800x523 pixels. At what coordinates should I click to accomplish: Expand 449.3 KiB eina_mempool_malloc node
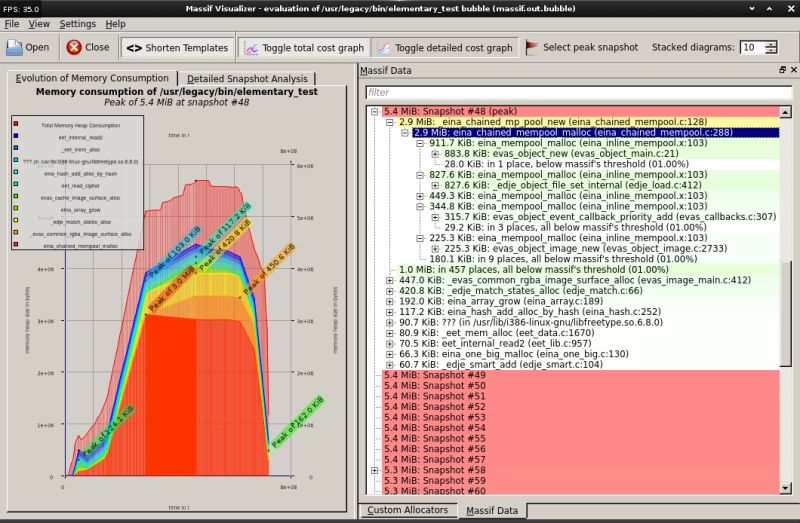point(420,196)
